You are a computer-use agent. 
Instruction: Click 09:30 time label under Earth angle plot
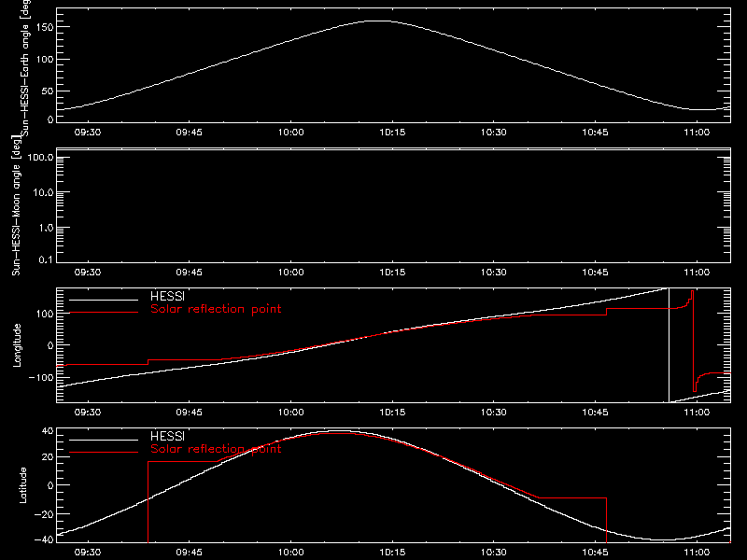(88, 133)
